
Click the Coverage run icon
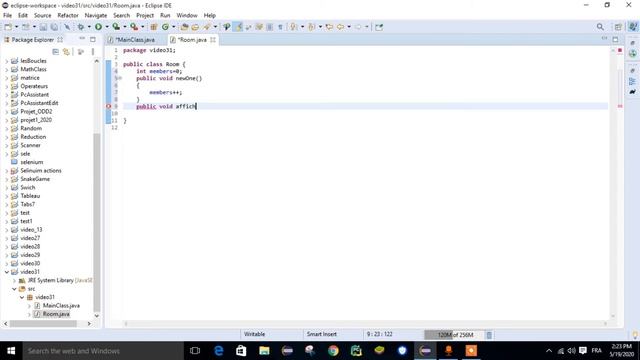tap(116, 27)
